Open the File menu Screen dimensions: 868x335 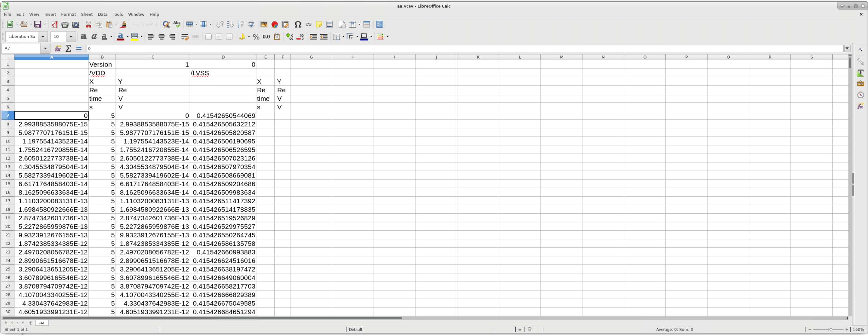[7, 14]
